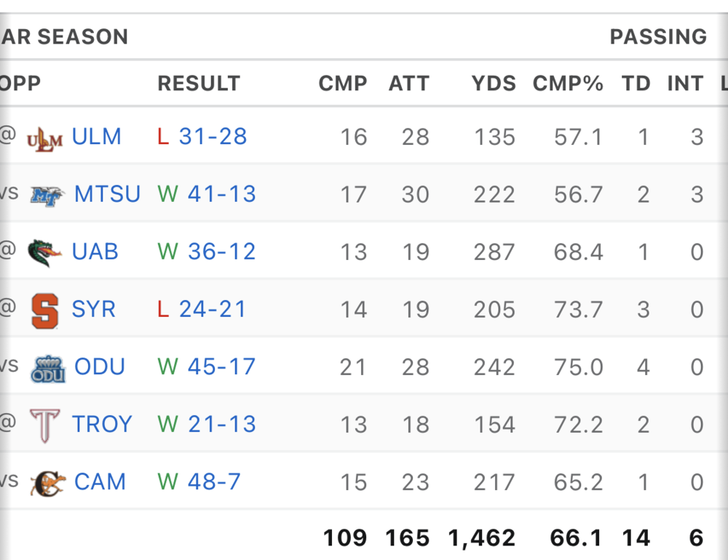Open the ULM team link
Screen dimensions: 728x560
96,137
